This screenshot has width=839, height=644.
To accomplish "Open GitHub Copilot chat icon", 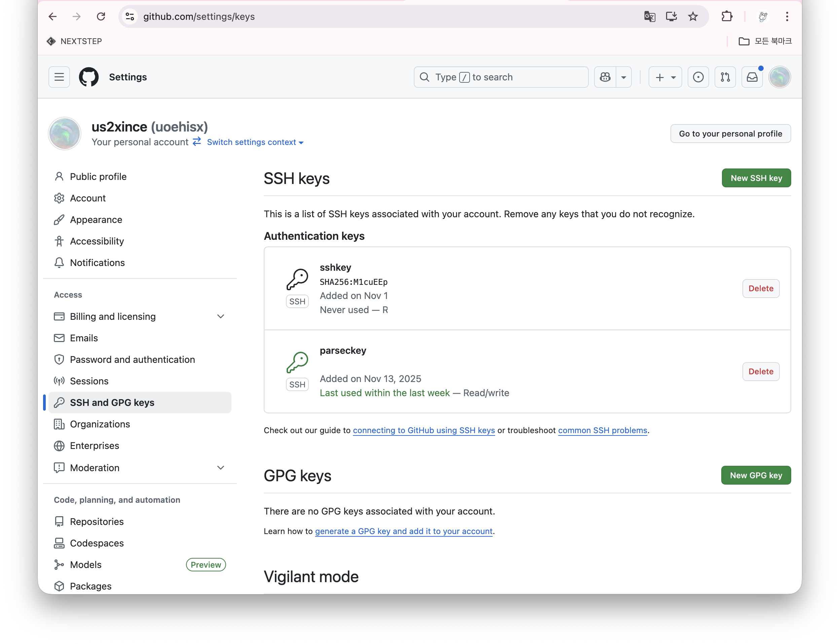I will (x=605, y=77).
